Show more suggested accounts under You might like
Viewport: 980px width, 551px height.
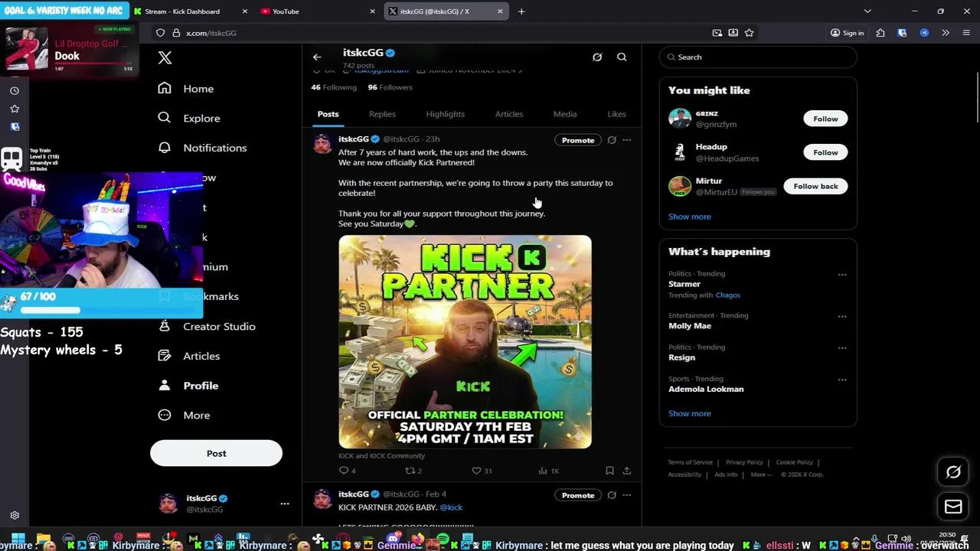coord(689,217)
